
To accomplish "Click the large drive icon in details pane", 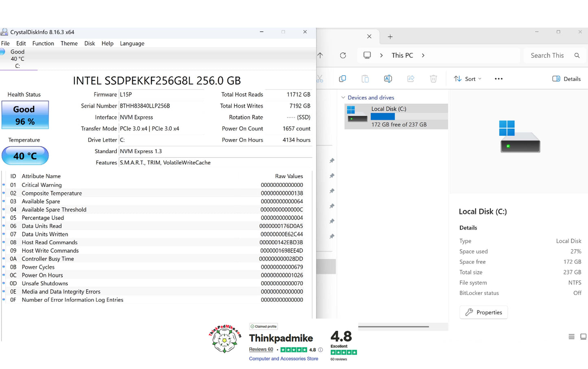I will 520,137.
